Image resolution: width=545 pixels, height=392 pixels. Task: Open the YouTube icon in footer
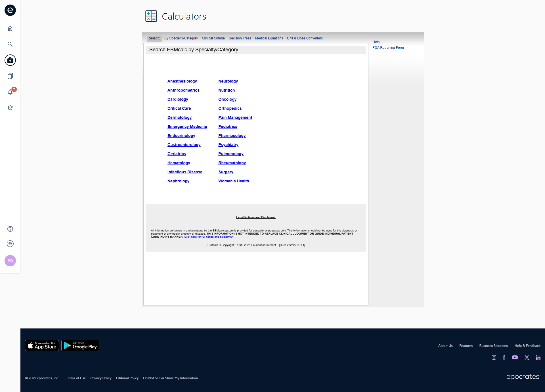[515, 357]
